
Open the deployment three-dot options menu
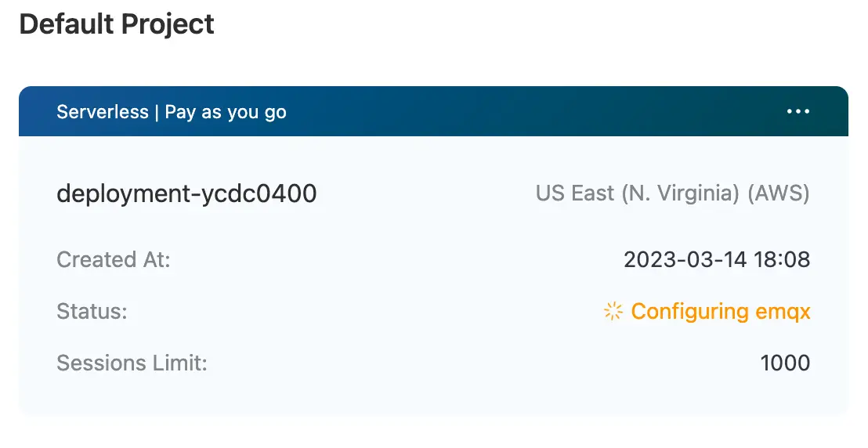coord(797,111)
